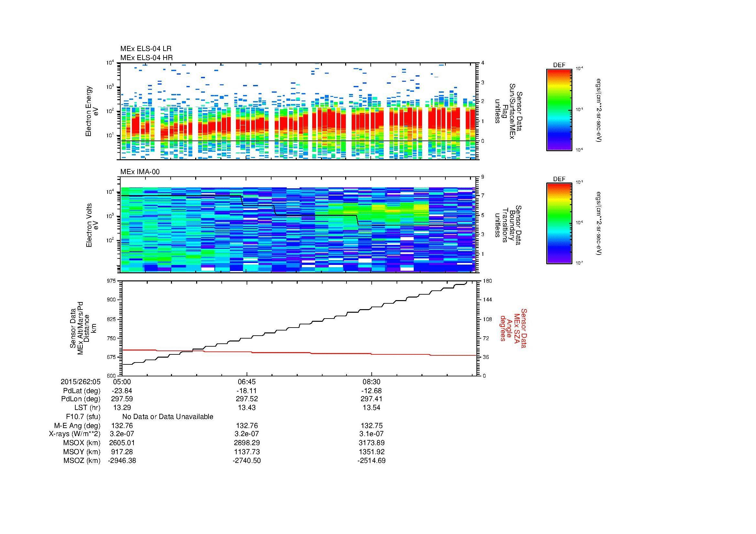Click the MSOY value '1137.73'
756x534 pixels.
[x=247, y=452]
